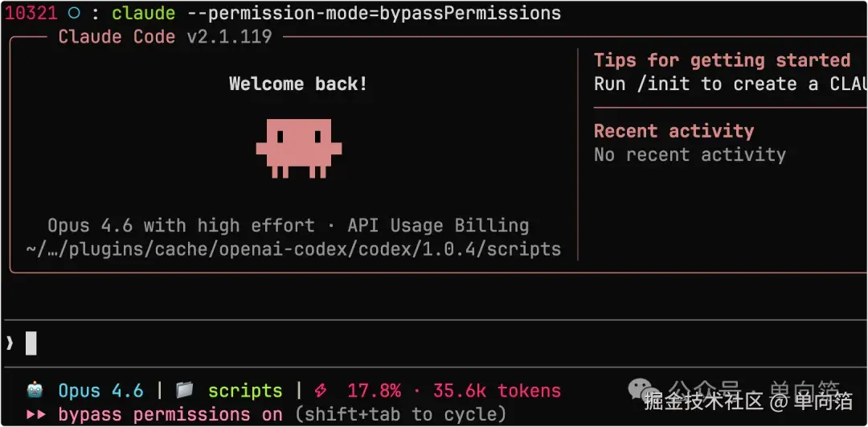Screen dimensions: 868x427
Task: Click the robot icon in status line
Action: (35, 391)
